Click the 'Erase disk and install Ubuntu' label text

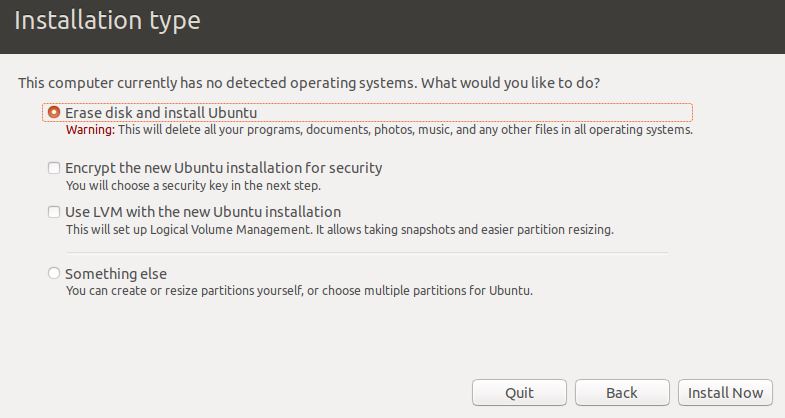tap(161, 113)
